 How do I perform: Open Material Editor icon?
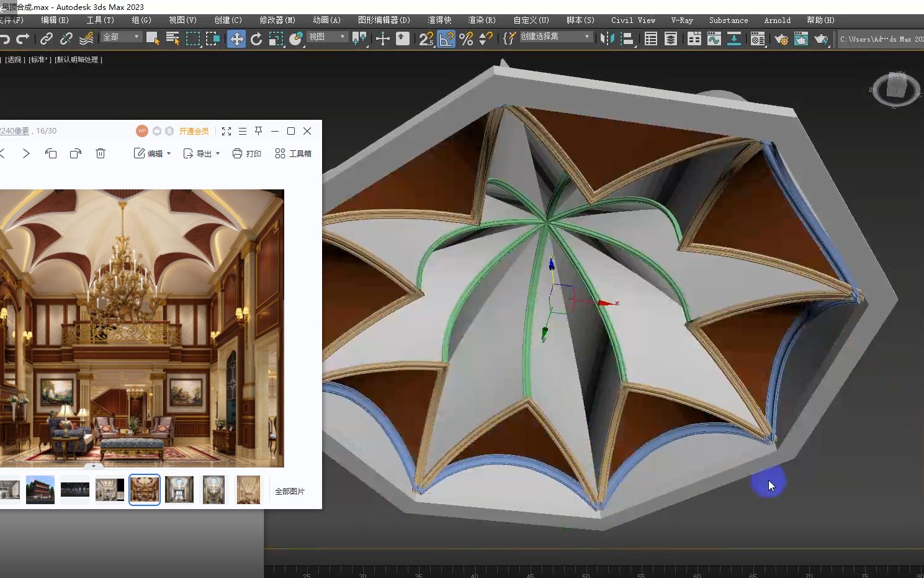(758, 38)
